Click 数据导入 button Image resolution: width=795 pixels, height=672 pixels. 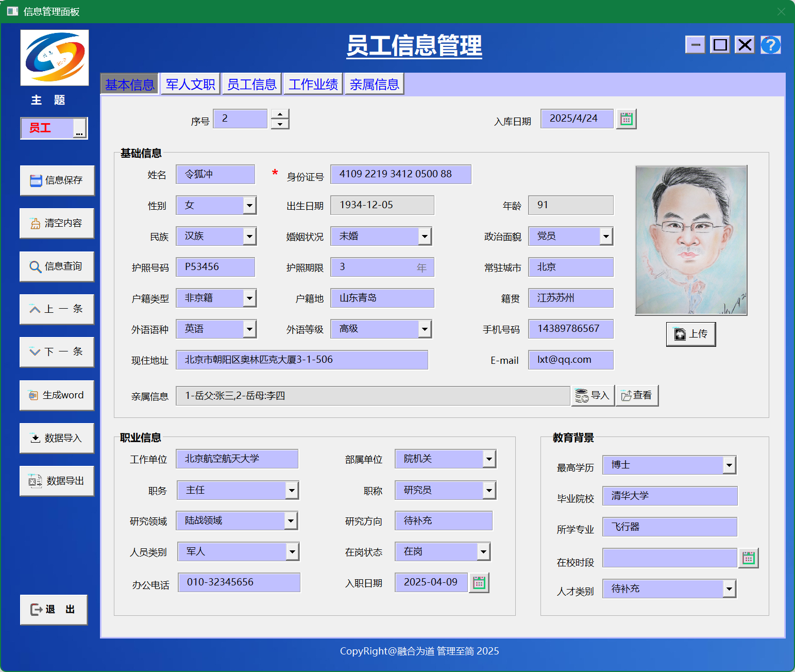(x=57, y=438)
